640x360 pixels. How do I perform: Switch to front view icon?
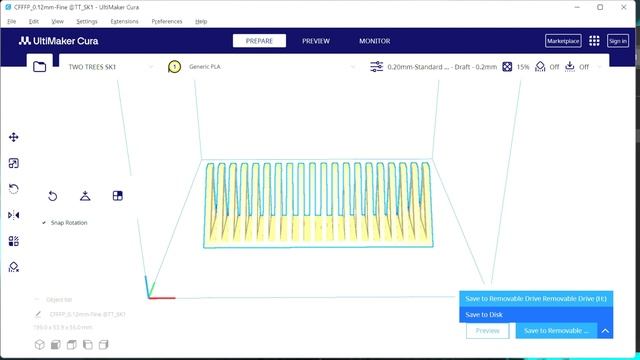pos(56,344)
